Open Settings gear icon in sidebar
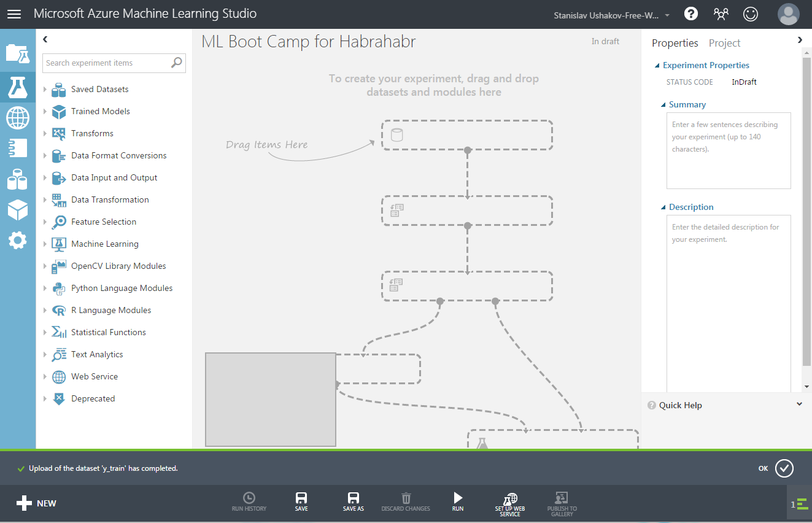The height and width of the screenshot is (523, 812). click(x=18, y=240)
